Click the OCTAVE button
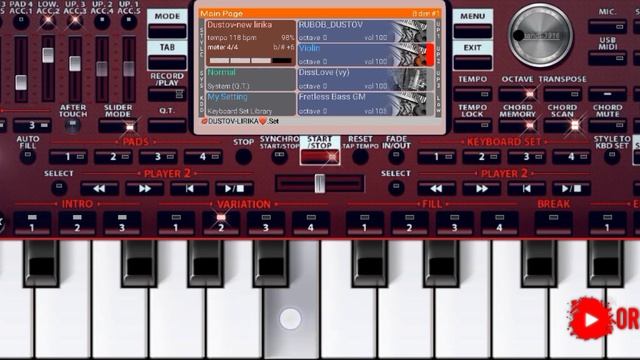The height and width of the screenshot is (360, 640). 517,94
